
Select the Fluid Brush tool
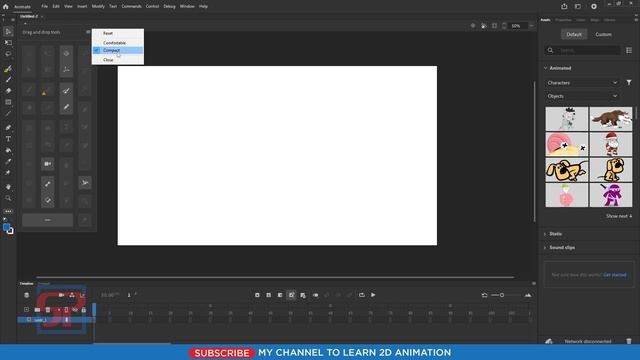pos(8,69)
